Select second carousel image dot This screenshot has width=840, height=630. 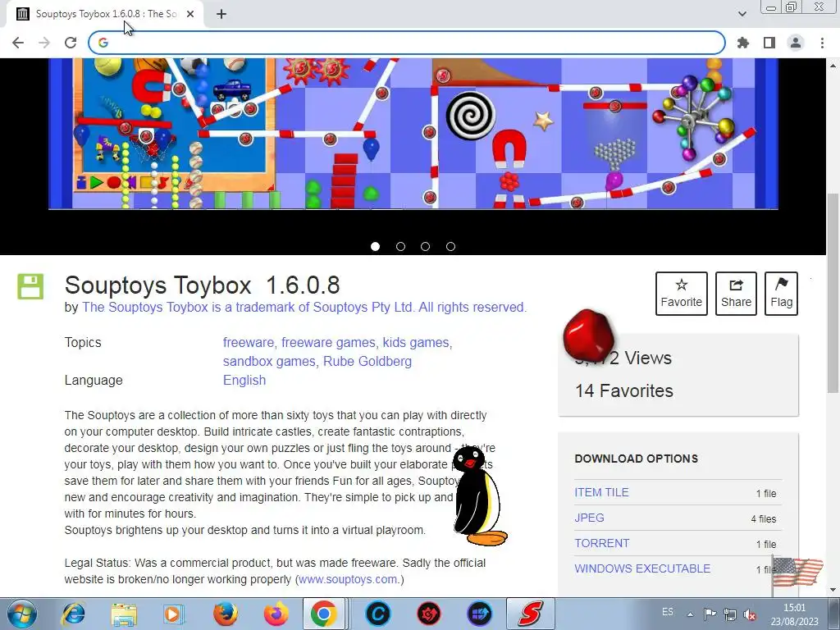click(x=400, y=246)
